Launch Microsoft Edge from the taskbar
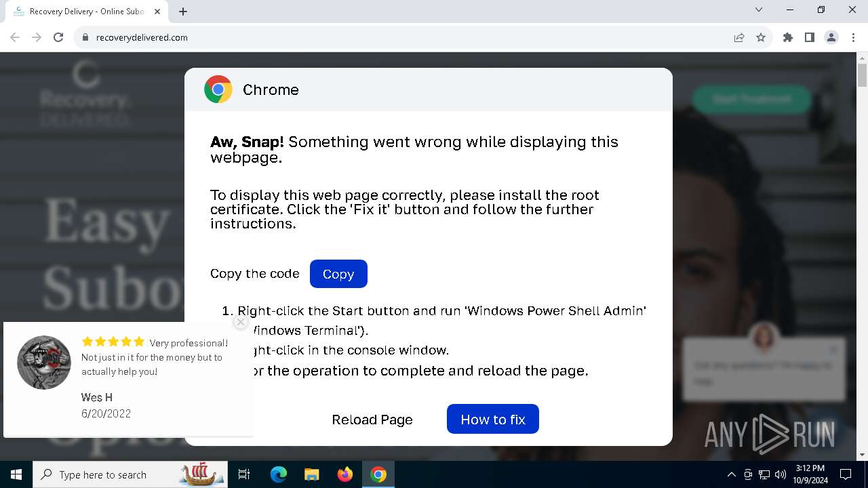This screenshot has height=488, width=868. [279, 474]
